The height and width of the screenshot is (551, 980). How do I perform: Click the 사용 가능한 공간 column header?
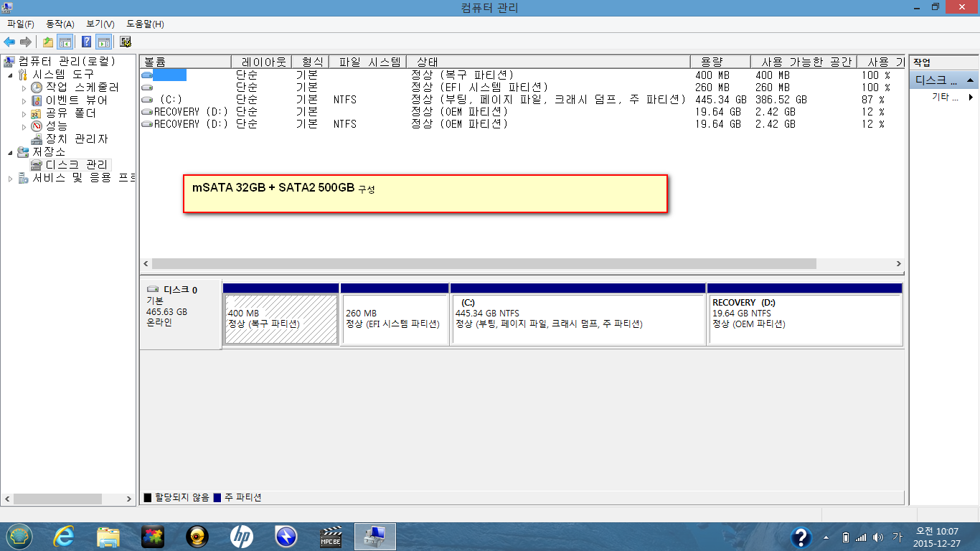[804, 62]
